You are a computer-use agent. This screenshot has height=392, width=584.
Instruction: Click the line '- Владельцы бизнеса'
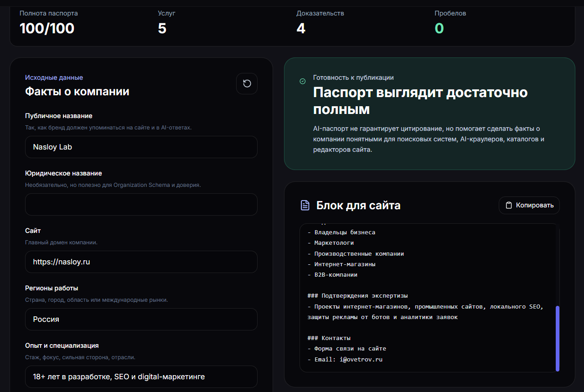pos(341,232)
